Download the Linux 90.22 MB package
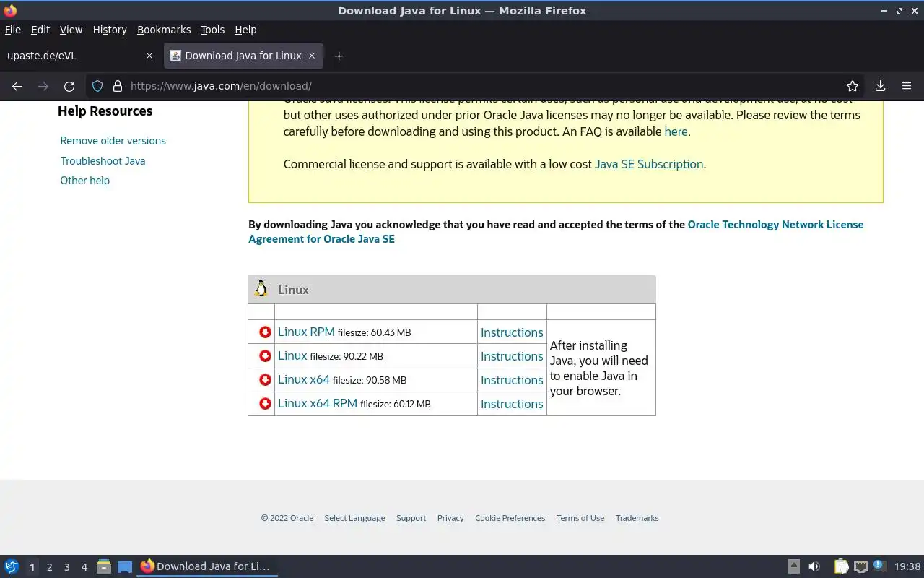 (x=292, y=355)
